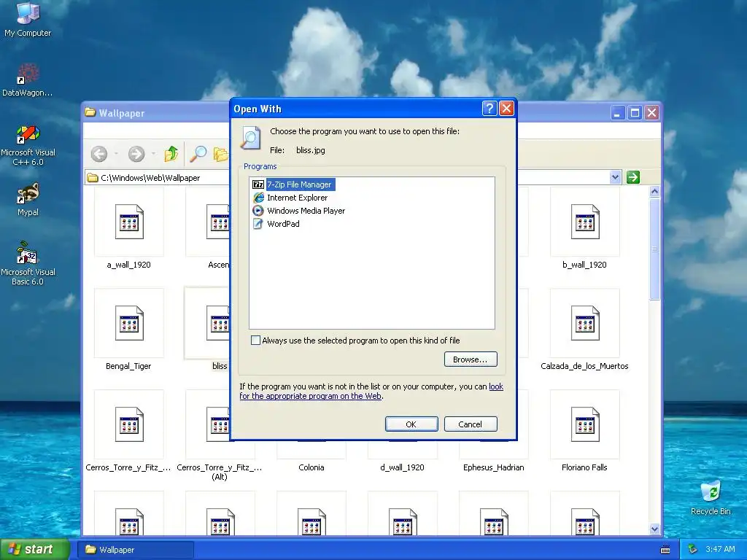
Task: Click the Browse... button
Action: pyautogui.click(x=471, y=359)
